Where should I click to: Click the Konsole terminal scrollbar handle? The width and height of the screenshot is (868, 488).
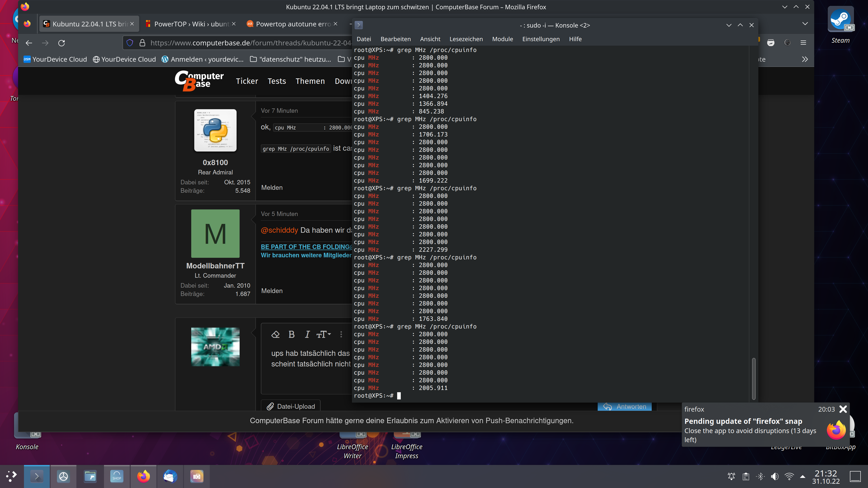coord(753,379)
